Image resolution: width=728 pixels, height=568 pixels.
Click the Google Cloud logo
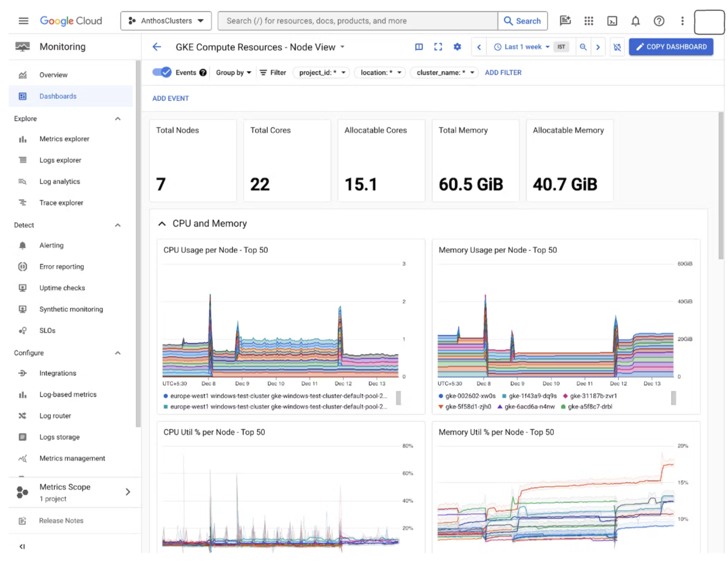71,21
